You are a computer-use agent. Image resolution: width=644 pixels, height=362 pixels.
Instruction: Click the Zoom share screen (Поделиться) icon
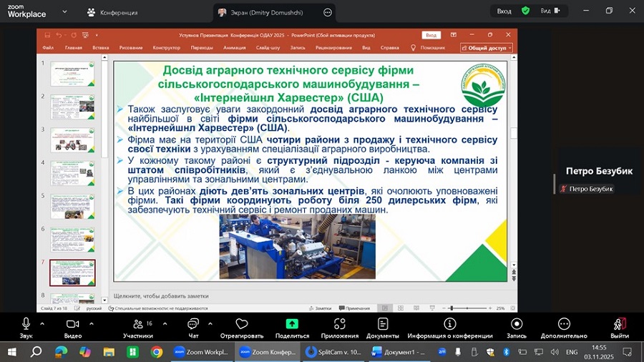(292, 324)
